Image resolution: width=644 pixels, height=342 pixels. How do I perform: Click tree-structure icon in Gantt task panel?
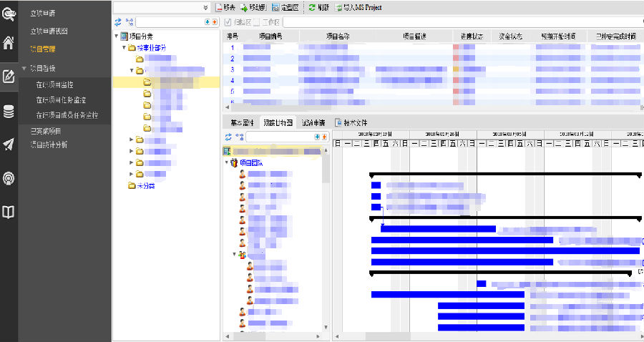pyautogui.click(x=240, y=137)
